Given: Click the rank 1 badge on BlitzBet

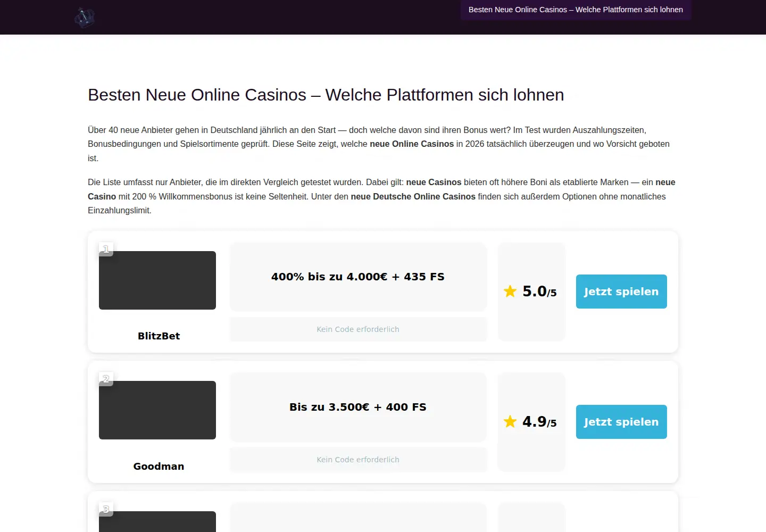Looking at the screenshot, I should [106, 249].
